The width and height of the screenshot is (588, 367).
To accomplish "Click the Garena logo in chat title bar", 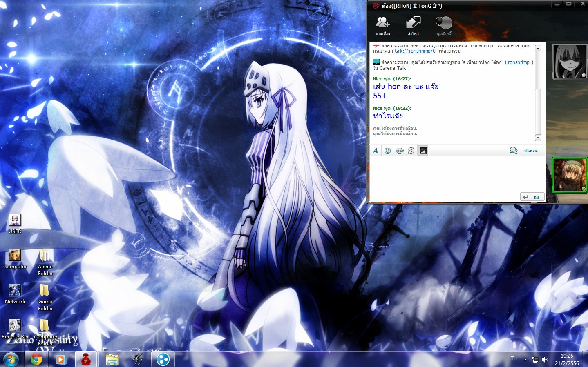I will coord(376,6).
